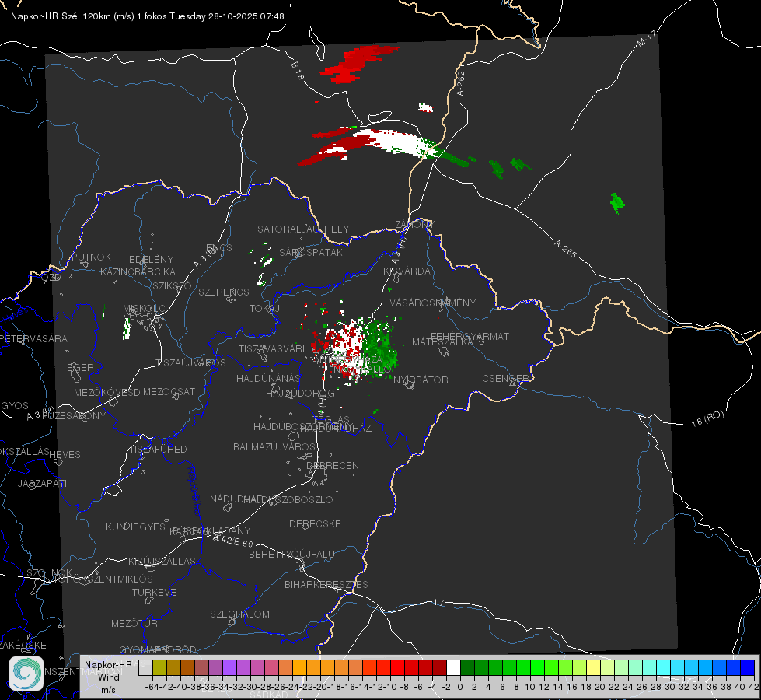Click the DEBRECEN city label
The height and width of the screenshot is (700, 761).
pyautogui.click(x=333, y=465)
